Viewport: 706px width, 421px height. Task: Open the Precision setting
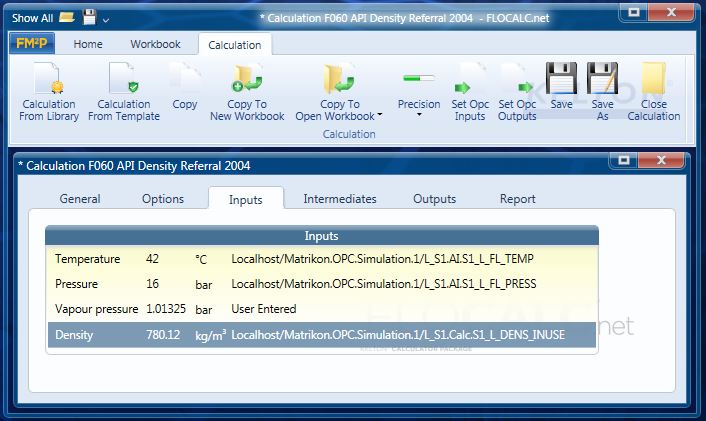point(419,92)
